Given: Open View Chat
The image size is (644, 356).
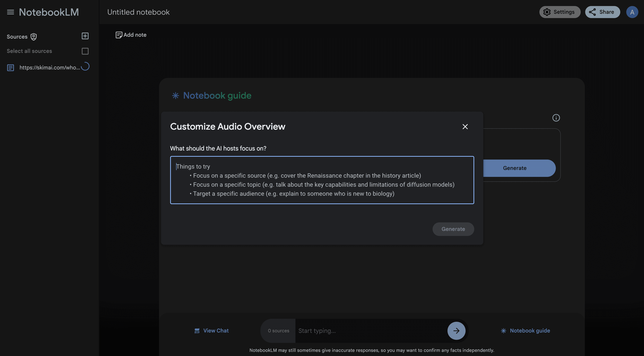Looking at the screenshot, I should click(212, 331).
